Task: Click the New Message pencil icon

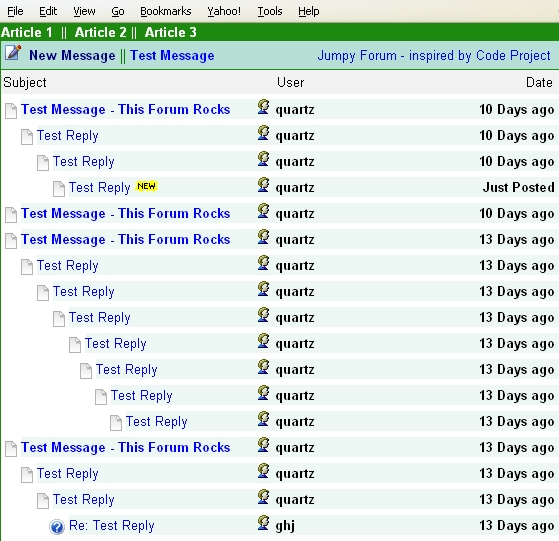Action: [13, 53]
